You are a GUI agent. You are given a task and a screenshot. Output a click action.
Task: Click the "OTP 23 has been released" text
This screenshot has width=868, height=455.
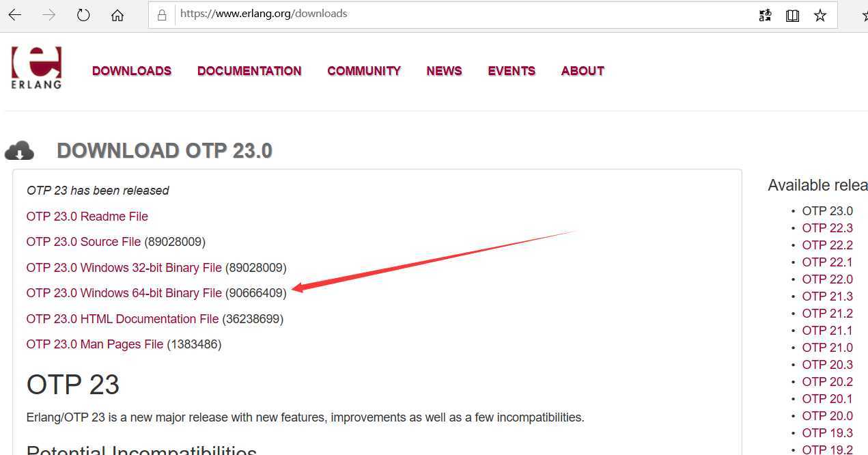tap(98, 191)
